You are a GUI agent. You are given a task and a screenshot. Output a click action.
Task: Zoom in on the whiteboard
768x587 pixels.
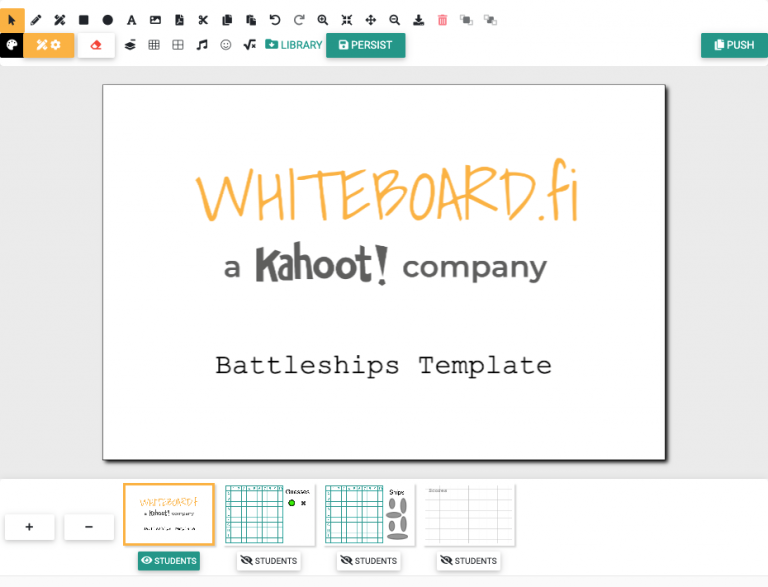(x=323, y=20)
